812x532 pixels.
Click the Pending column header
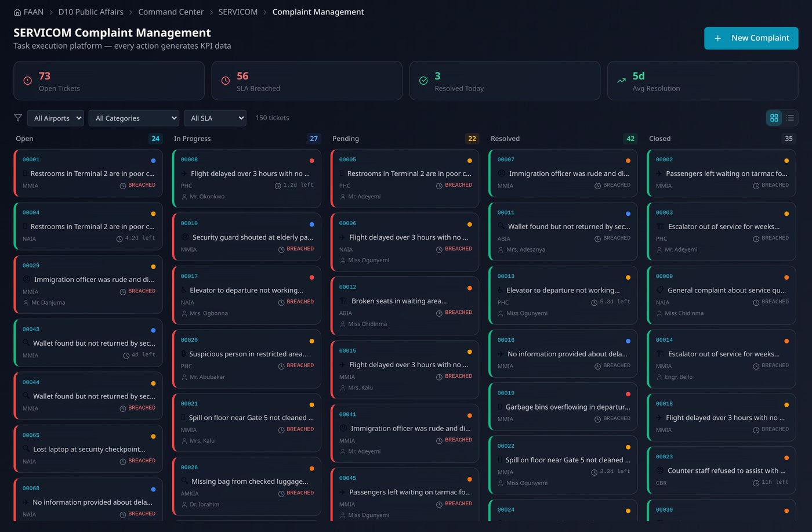[346, 139]
